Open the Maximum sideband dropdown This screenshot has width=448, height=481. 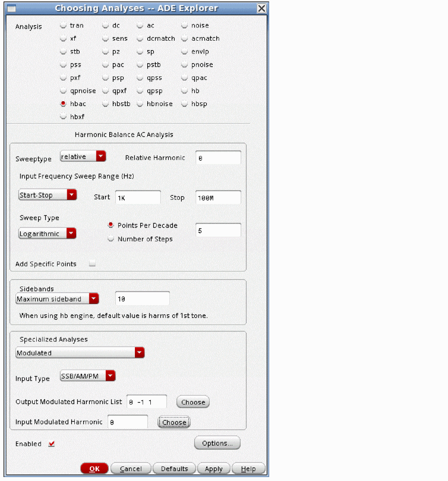click(57, 298)
